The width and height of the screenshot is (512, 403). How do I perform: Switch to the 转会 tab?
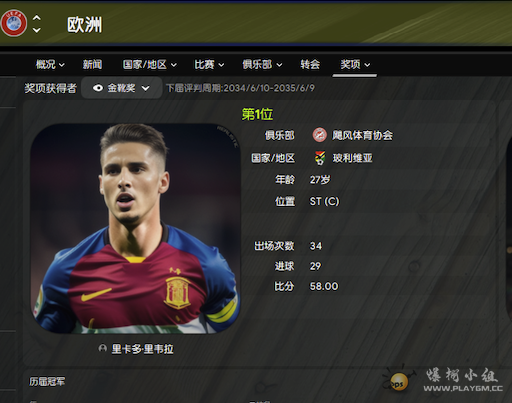310,64
